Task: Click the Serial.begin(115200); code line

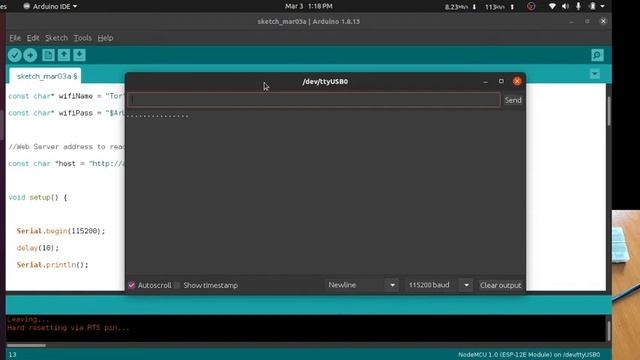Action: click(x=61, y=231)
